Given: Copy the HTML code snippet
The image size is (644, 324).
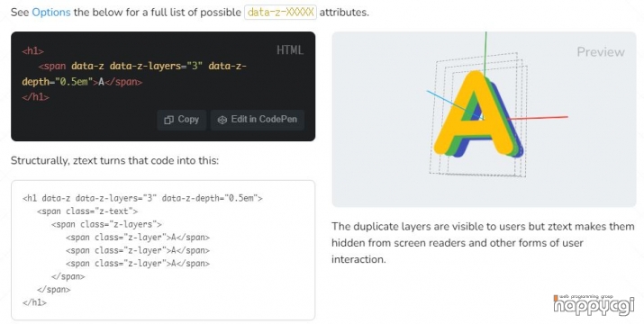Looking at the screenshot, I should coord(182,120).
